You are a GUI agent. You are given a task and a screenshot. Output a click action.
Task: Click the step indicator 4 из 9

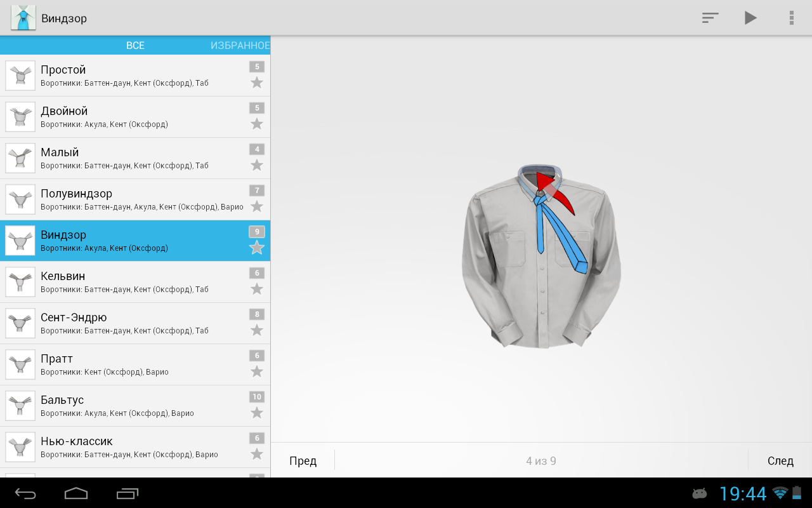(x=541, y=461)
